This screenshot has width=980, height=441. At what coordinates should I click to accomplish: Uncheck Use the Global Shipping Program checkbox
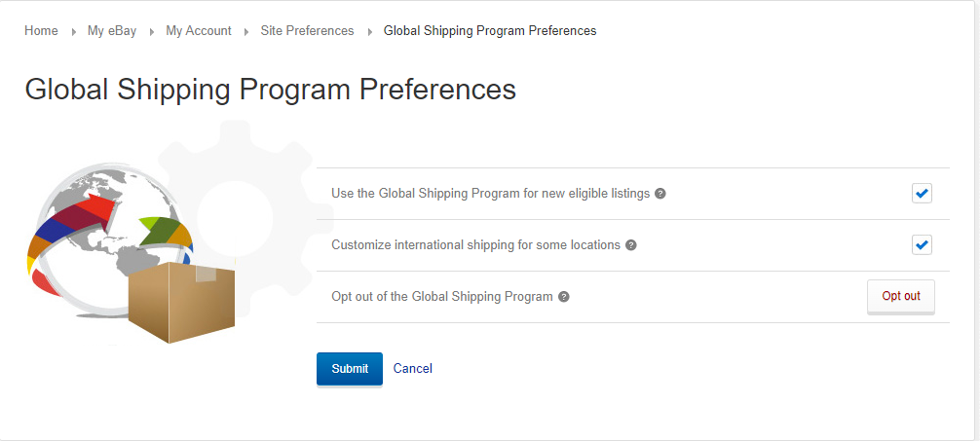point(922,194)
